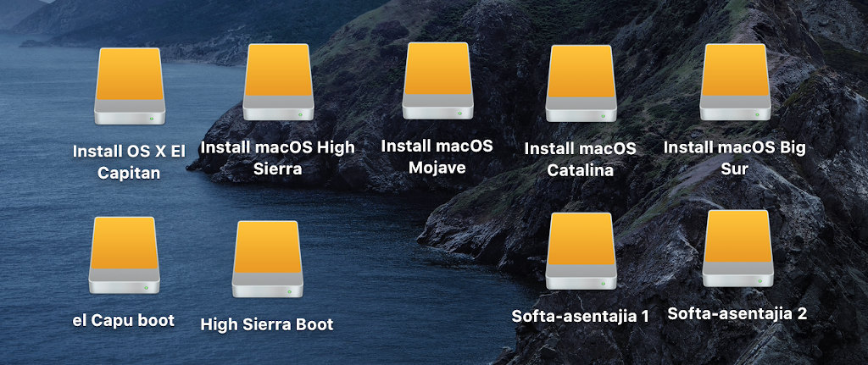Select the Install macOS Catalina drive icon
Screen dimensions: 868x365
coord(581,84)
